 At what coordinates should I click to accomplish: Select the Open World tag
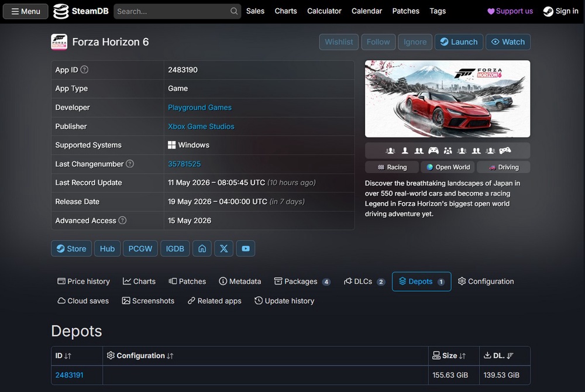448,167
